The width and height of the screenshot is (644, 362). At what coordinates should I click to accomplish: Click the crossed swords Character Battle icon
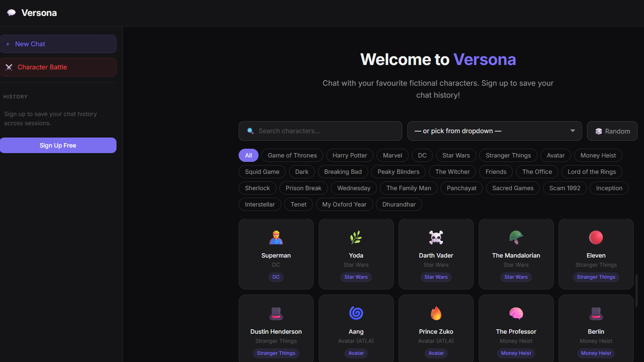[x=9, y=67]
